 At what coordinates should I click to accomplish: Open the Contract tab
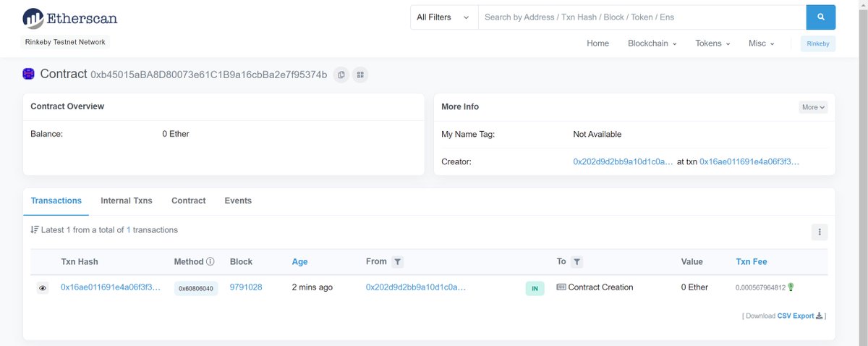pos(189,201)
